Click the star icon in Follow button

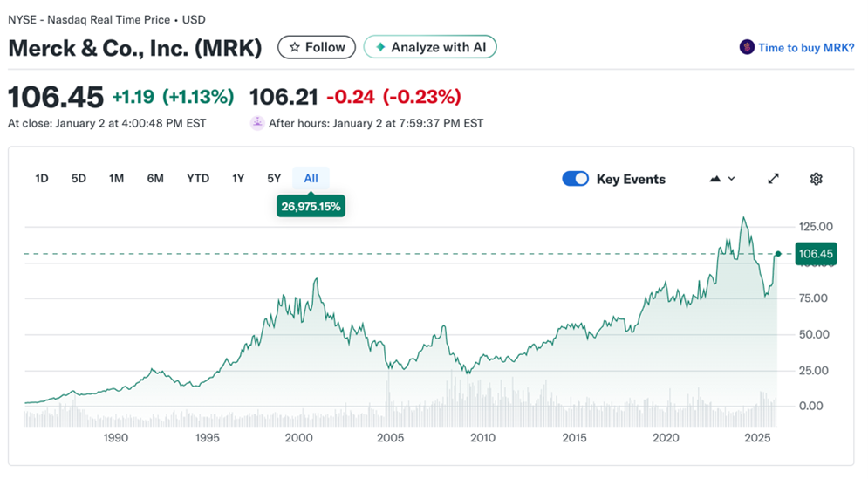[295, 48]
